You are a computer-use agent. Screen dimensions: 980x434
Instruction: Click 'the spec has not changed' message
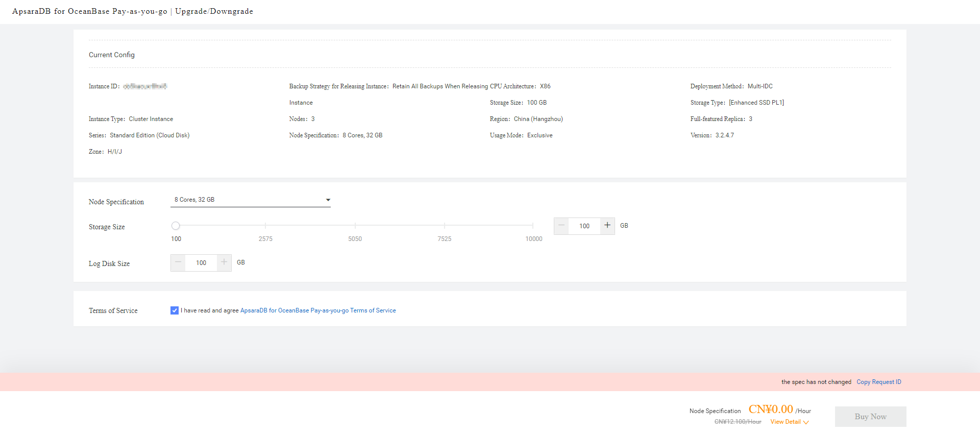[816, 382]
